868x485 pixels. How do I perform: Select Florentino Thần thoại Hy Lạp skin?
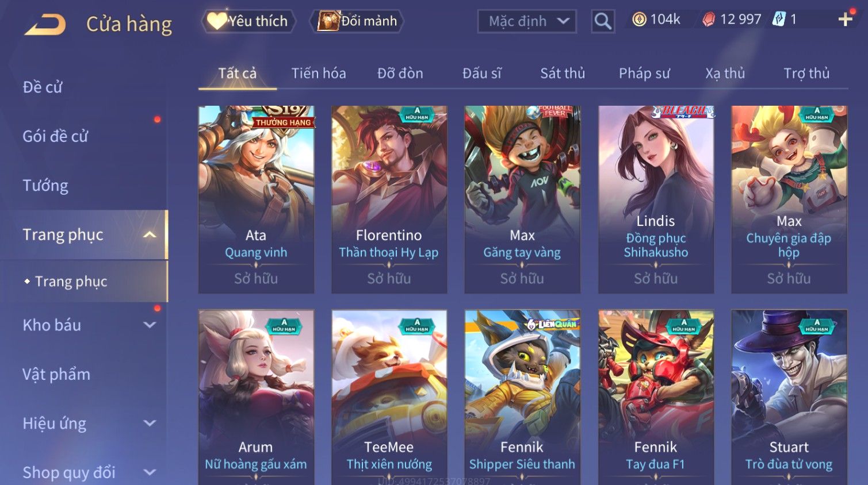389,199
